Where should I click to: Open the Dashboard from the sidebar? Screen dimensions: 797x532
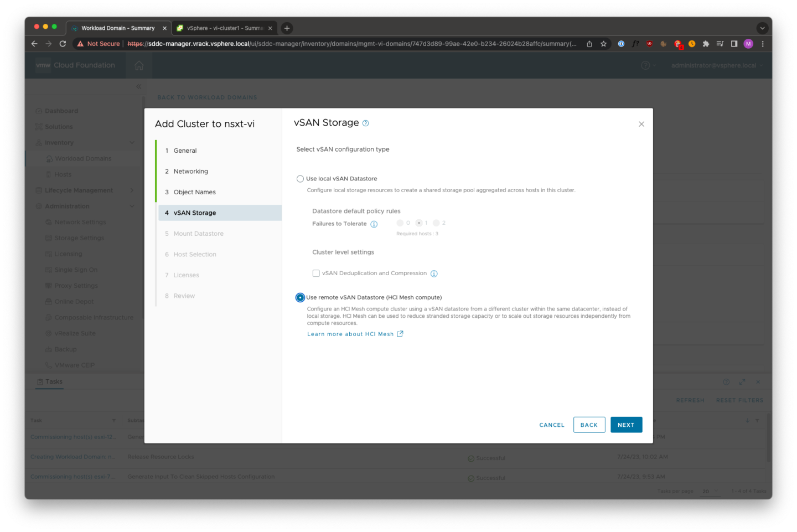click(63, 111)
